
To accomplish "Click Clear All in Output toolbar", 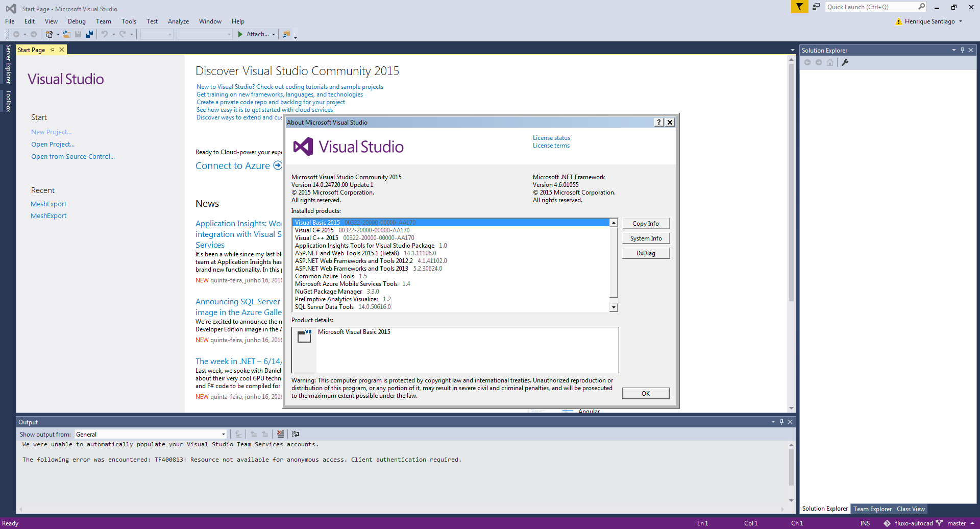I will tap(280, 434).
